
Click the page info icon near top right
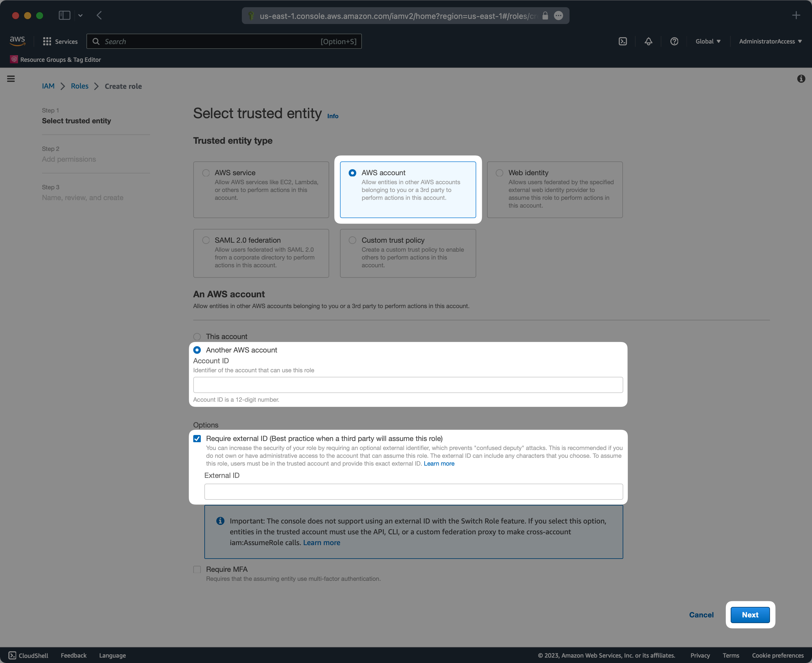click(x=801, y=79)
